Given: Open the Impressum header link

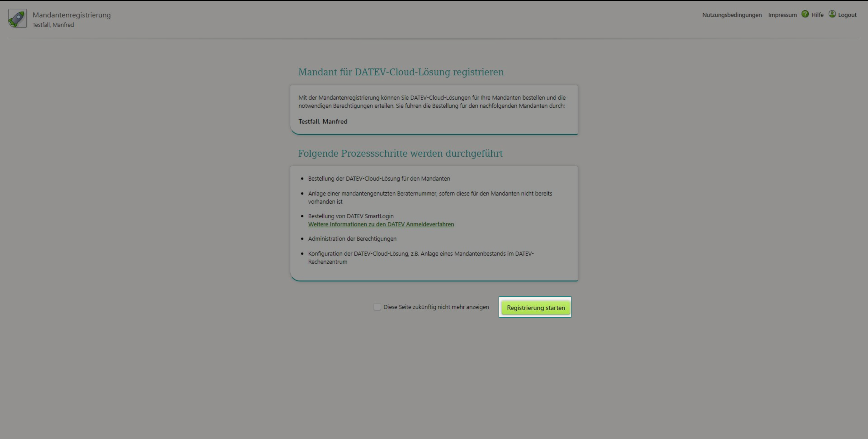Looking at the screenshot, I should pyautogui.click(x=782, y=15).
